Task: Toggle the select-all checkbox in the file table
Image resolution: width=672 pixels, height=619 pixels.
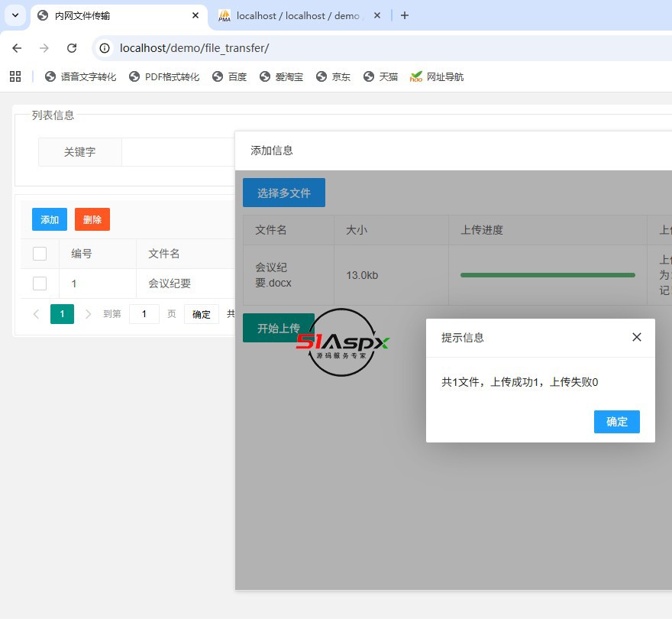Action: [x=40, y=254]
